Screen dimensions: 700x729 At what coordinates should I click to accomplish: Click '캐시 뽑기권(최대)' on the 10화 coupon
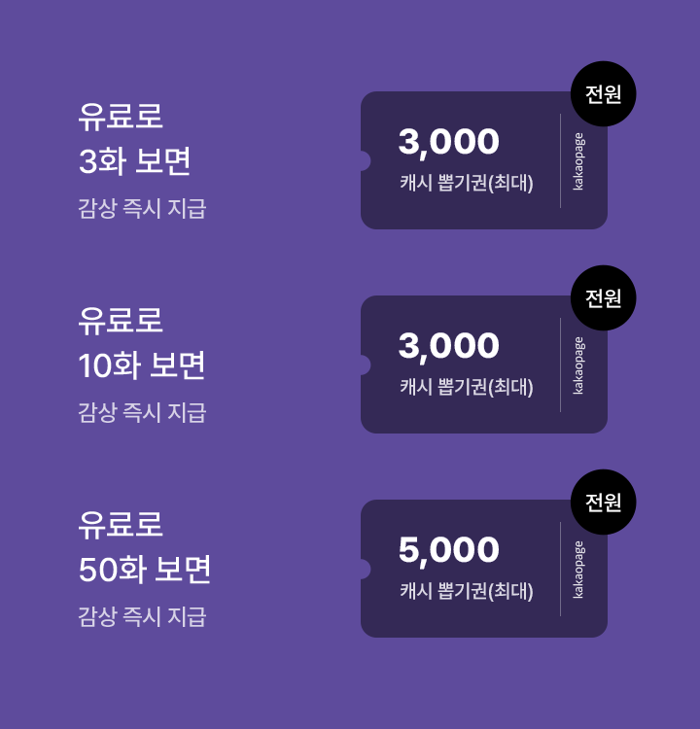pyautogui.click(x=467, y=387)
